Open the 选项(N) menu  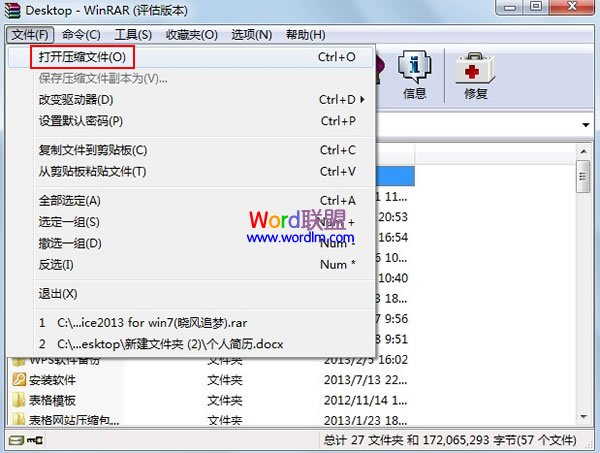[251, 35]
